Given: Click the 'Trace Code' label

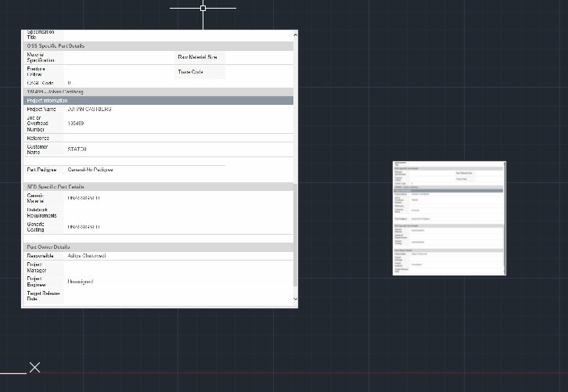Looking at the screenshot, I should coord(190,72).
